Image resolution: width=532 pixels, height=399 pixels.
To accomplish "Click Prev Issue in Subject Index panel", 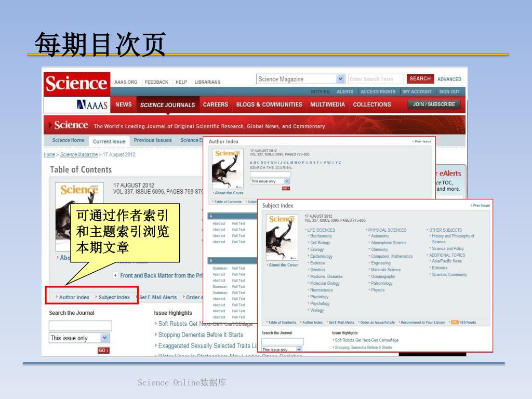I will tap(481, 205).
